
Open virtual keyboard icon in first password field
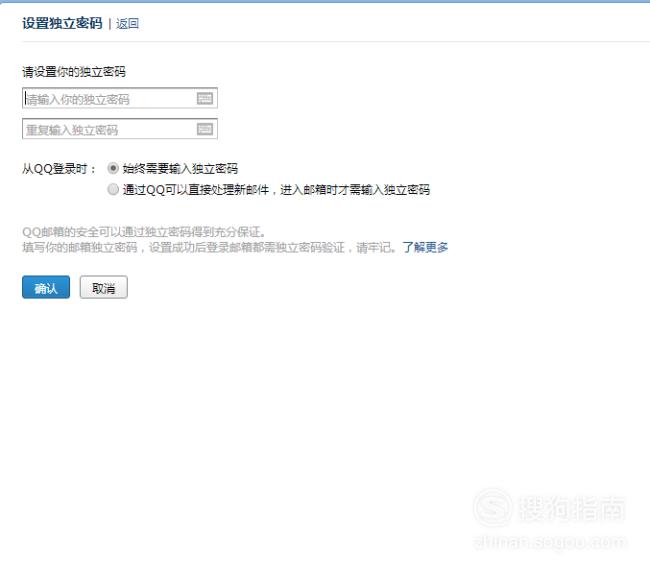pyautogui.click(x=205, y=99)
